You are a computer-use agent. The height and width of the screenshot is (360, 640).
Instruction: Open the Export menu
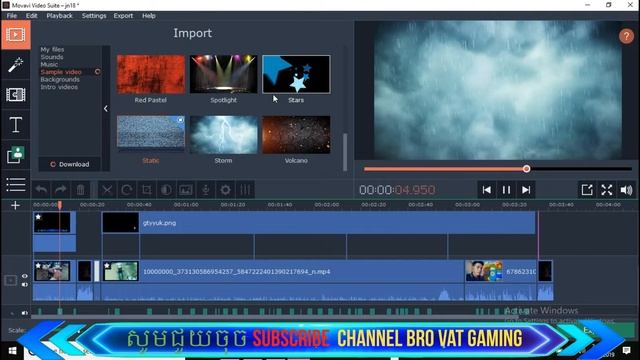click(x=123, y=16)
